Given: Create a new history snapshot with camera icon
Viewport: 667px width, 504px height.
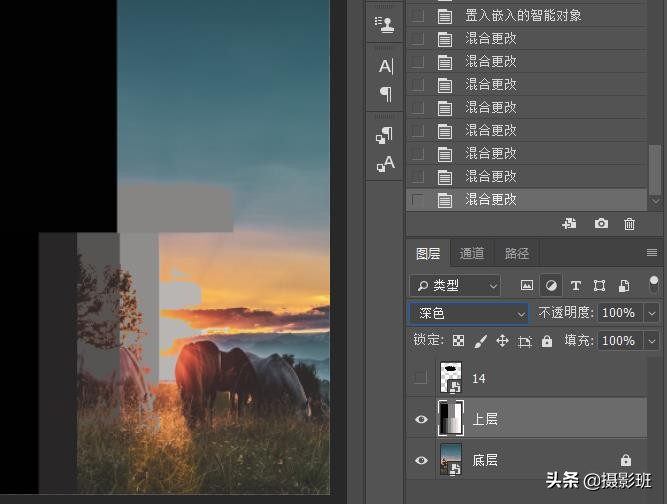Looking at the screenshot, I should pos(601,223).
